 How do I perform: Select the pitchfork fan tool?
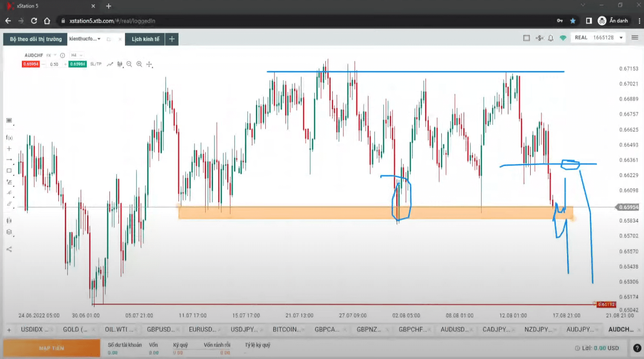[9, 193]
